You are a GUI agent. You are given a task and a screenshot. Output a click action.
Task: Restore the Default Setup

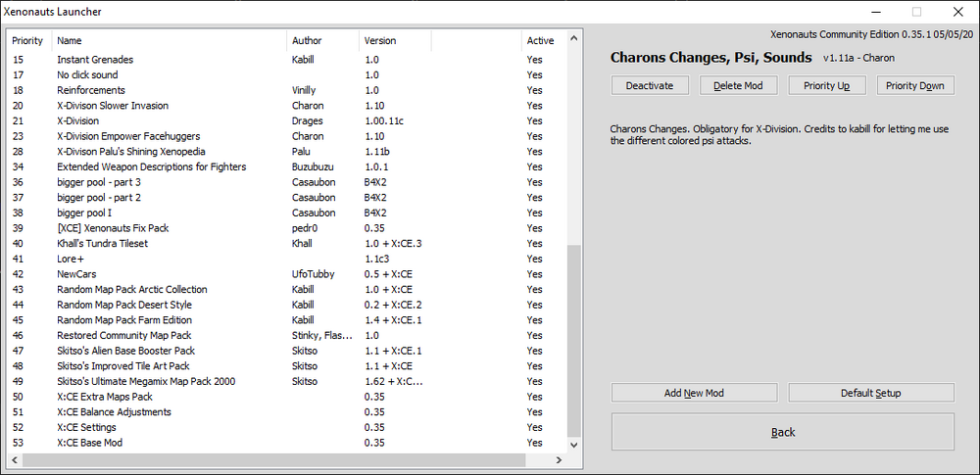[871, 393]
